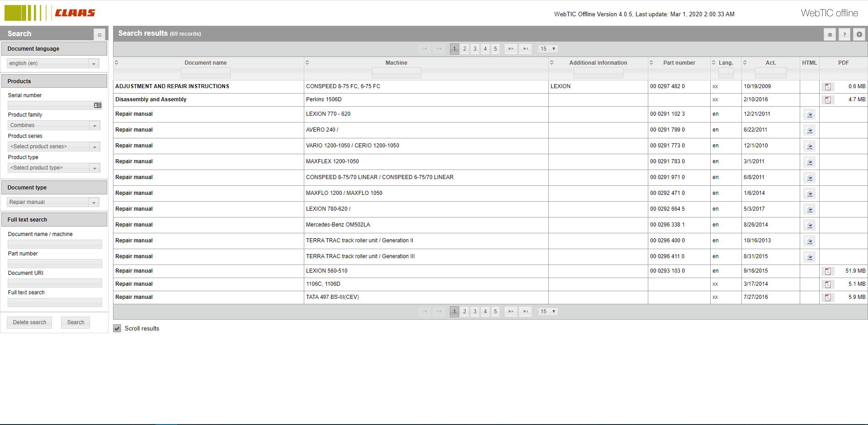This screenshot has height=425, width=868.
Task: Click the next page double-arrow icon
Action: pyautogui.click(x=510, y=49)
